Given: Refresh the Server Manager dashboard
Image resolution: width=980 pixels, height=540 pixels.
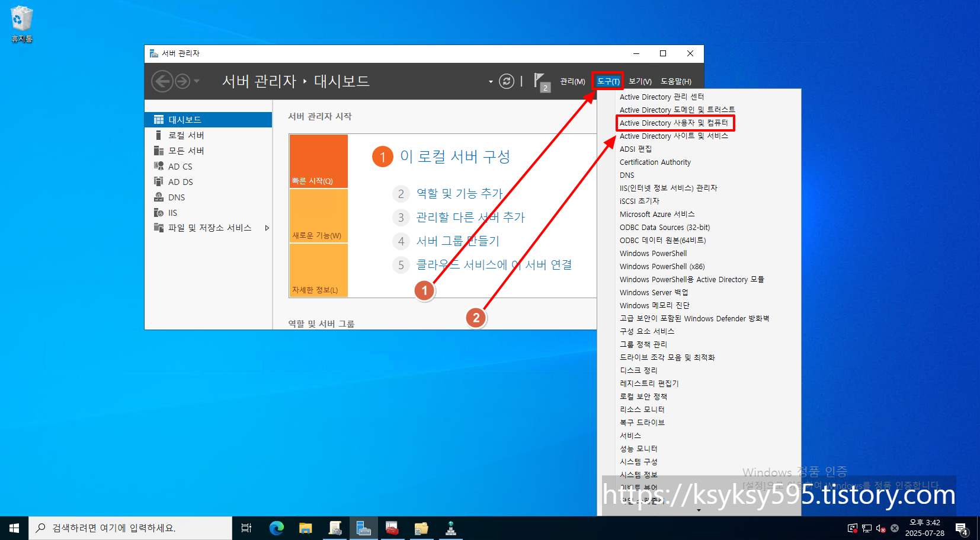Looking at the screenshot, I should pyautogui.click(x=507, y=81).
